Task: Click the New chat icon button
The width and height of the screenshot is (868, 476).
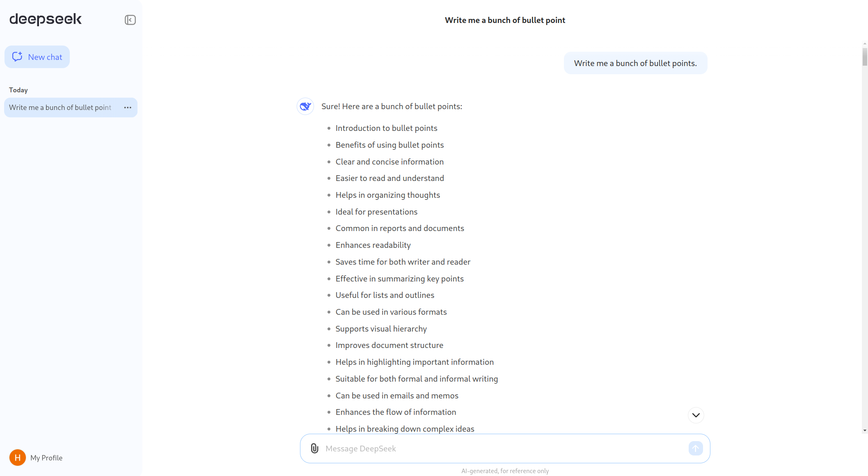Action: [17, 57]
